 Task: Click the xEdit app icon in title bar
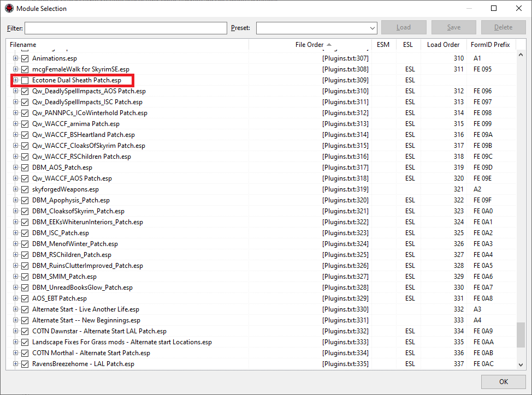(x=9, y=9)
